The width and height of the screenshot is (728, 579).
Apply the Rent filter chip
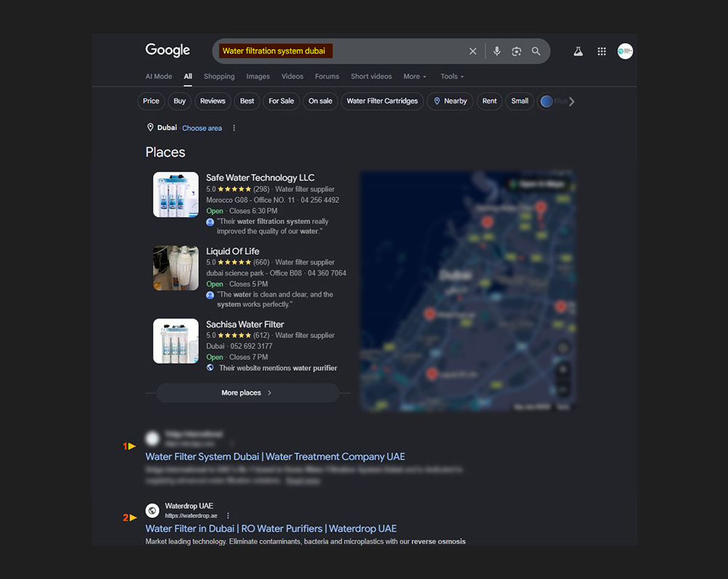click(x=489, y=101)
